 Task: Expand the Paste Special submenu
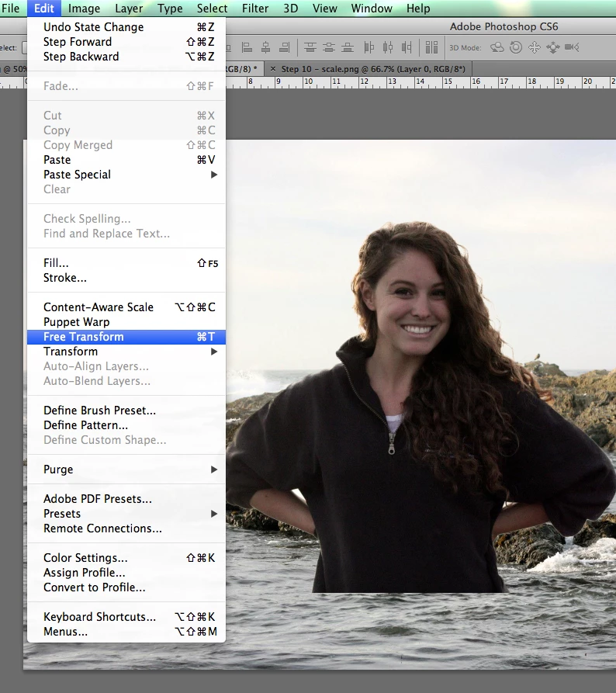(126, 175)
